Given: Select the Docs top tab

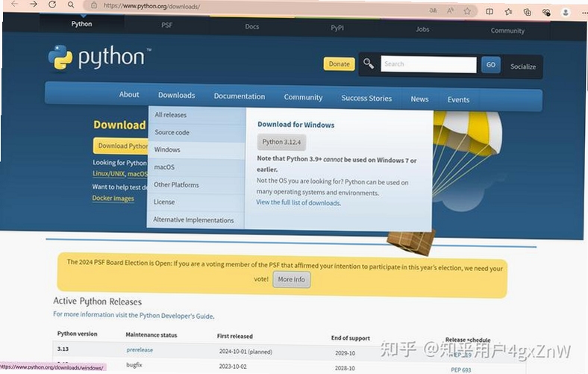Looking at the screenshot, I should [x=251, y=27].
